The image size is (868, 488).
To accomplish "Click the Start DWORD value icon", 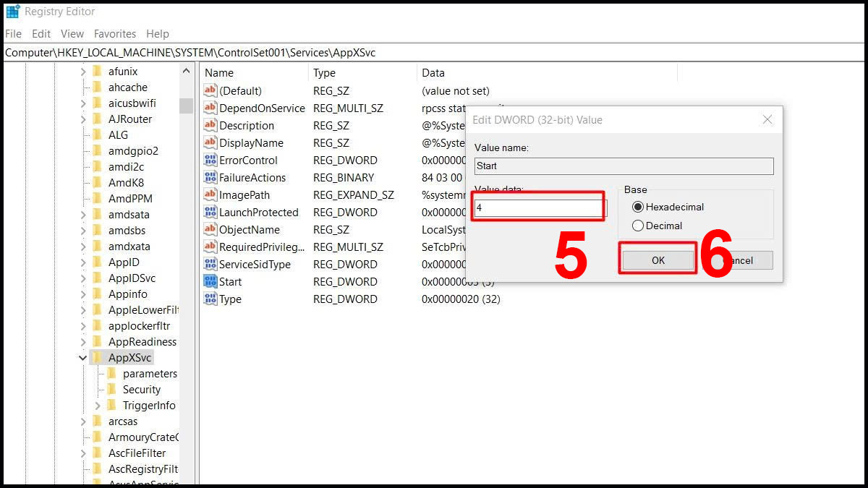I will [x=210, y=282].
